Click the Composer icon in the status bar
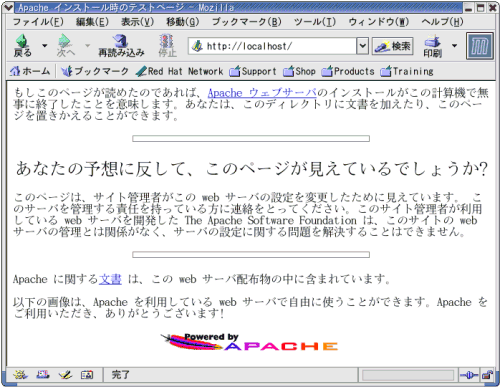The image size is (500, 387). (x=65, y=375)
